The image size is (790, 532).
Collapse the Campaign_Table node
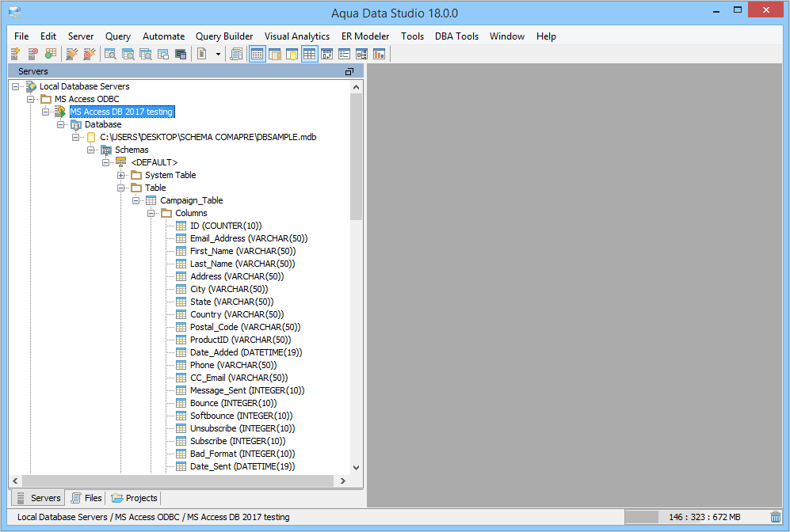pyautogui.click(x=136, y=200)
